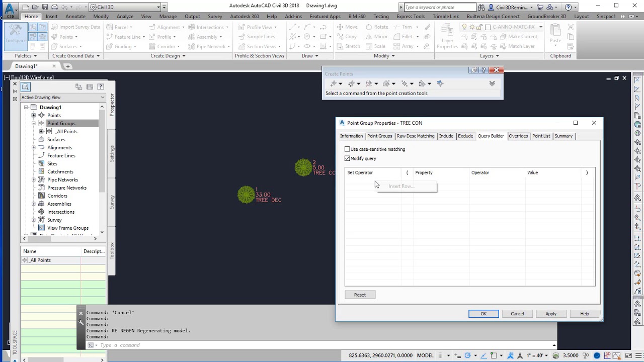Click the binoculars search icon in title bar
The width and height of the screenshot is (644, 362).
(481, 7)
